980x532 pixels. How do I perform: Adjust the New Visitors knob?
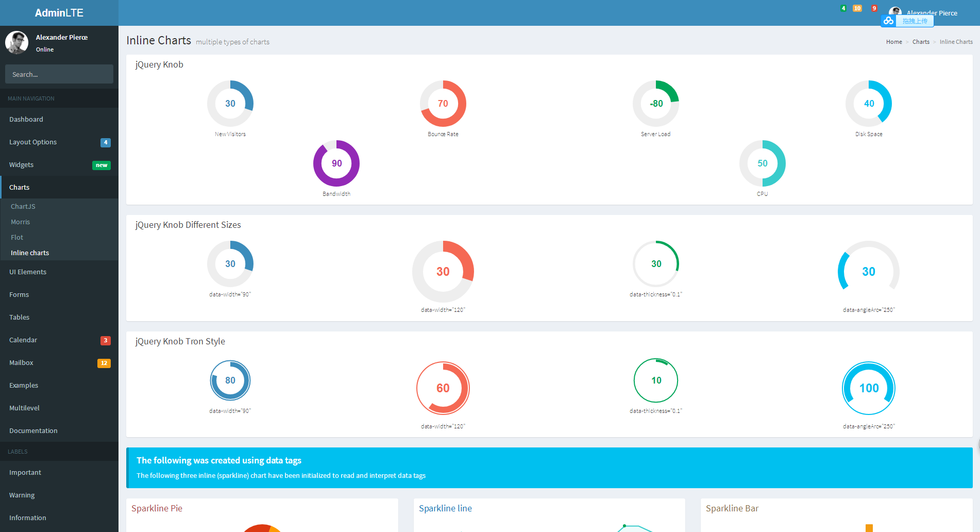[230, 104]
